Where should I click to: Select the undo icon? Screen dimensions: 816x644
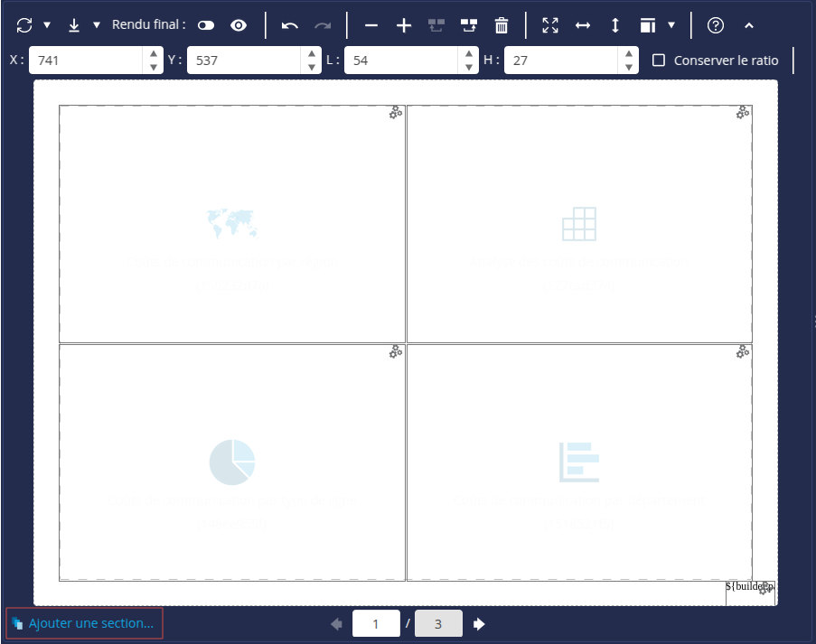click(x=289, y=24)
